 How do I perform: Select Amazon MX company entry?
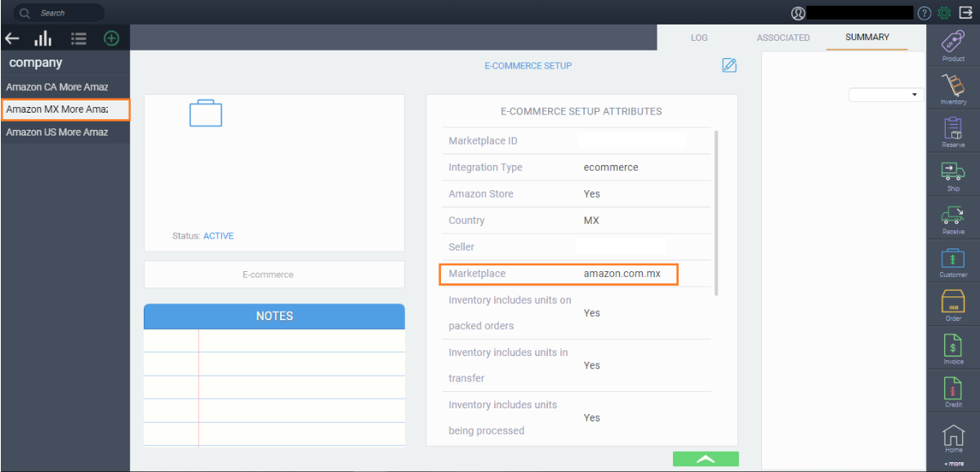click(65, 109)
